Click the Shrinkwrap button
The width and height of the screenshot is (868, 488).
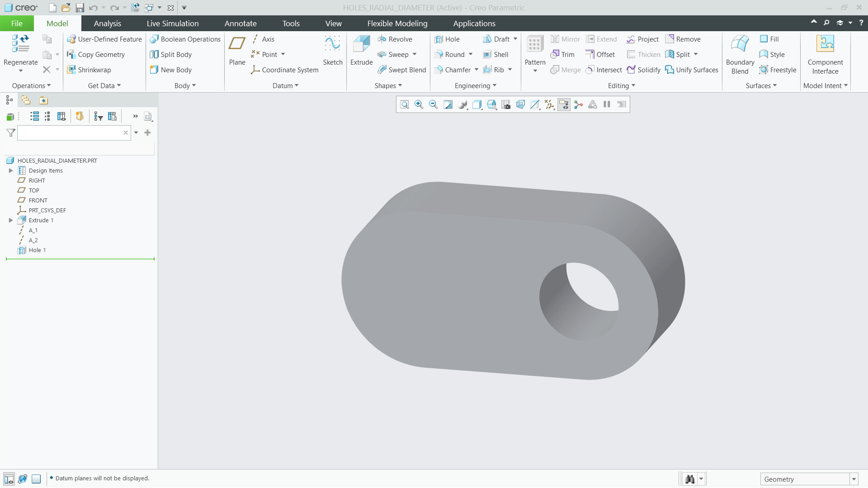(x=89, y=70)
